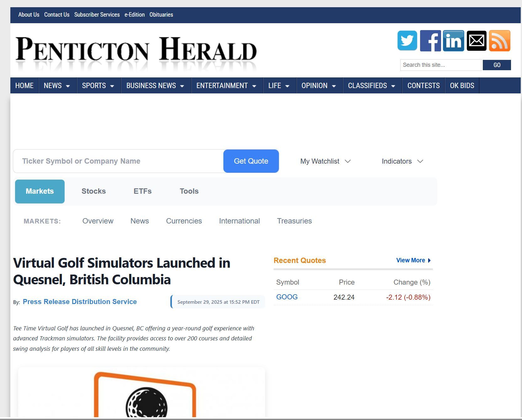This screenshot has width=522, height=420.
Task: Open OK Bids in navigation bar
Action: click(462, 86)
